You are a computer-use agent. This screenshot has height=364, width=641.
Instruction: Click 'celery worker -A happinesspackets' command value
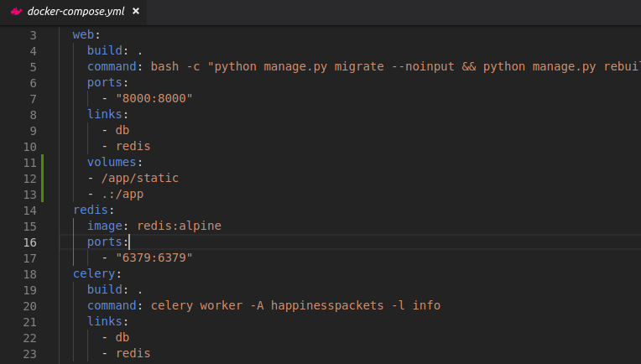coord(268,305)
